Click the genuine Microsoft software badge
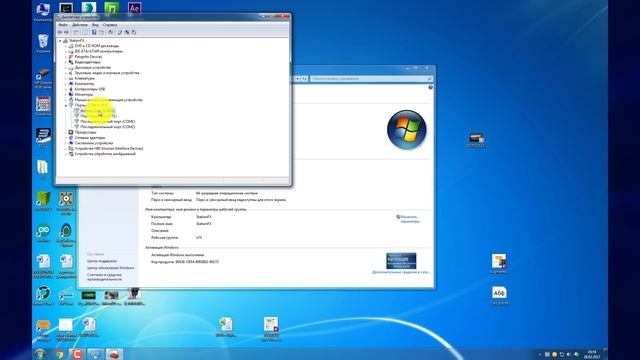 [401, 261]
